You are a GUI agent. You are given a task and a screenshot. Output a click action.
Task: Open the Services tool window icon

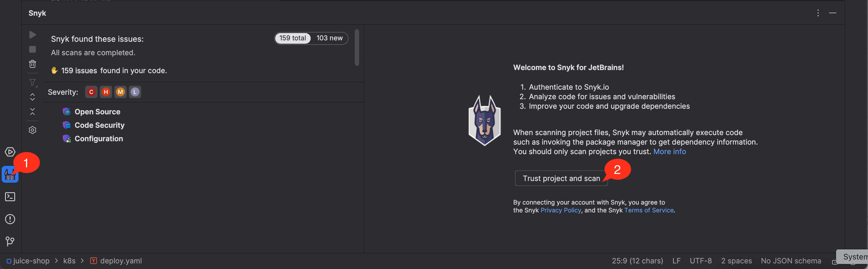[x=10, y=152]
